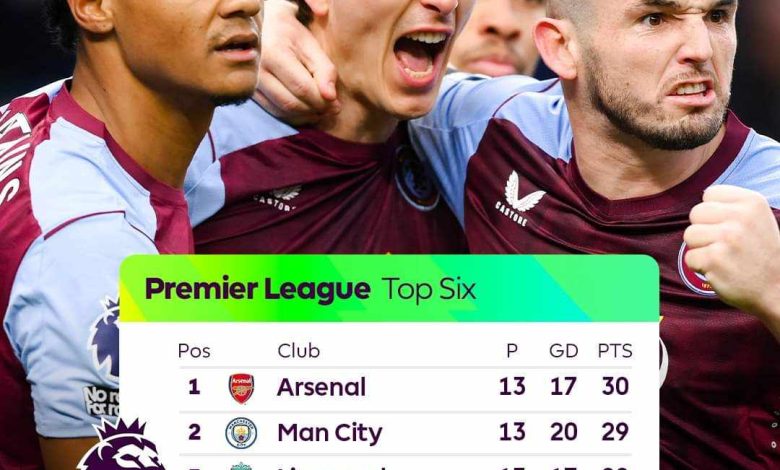
Task: Click the club badge on center player's shirt
Action: tap(415, 180)
